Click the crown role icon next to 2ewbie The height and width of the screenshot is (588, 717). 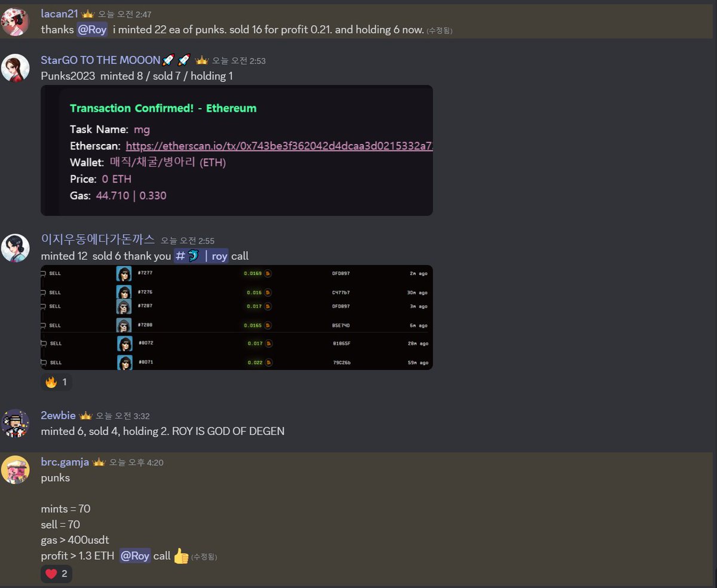(x=85, y=415)
